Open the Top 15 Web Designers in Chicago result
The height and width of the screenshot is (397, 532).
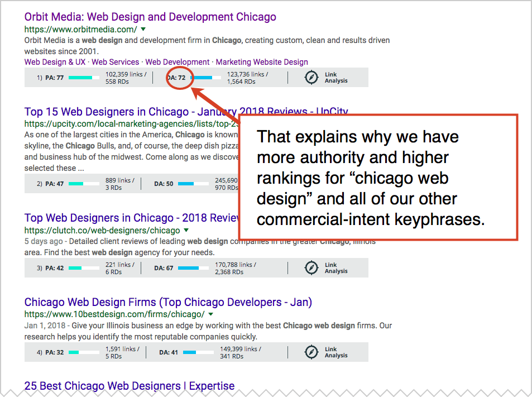[x=186, y=111]
